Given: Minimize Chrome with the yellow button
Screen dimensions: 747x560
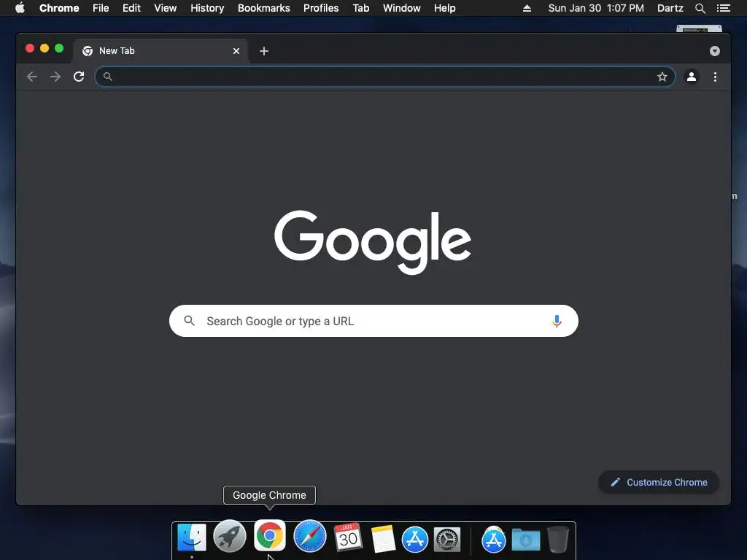Looking at the screenshot, I should coord(44,48).
